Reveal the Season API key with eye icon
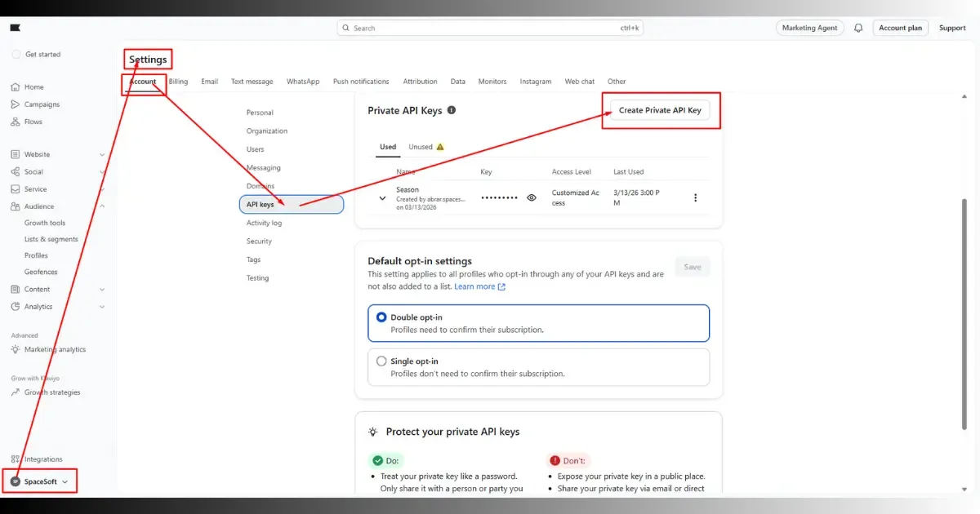Viewport: 980px width, 514px height. [532, 197]
